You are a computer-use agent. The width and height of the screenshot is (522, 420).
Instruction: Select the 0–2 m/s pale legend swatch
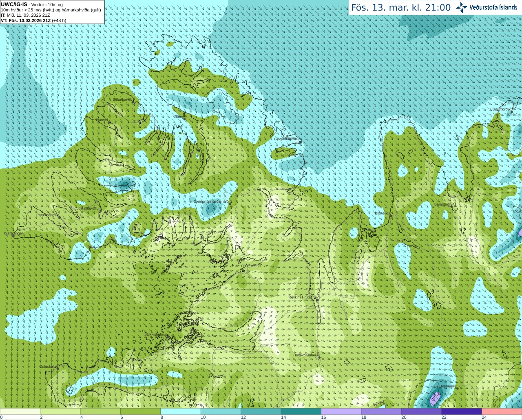20,411
